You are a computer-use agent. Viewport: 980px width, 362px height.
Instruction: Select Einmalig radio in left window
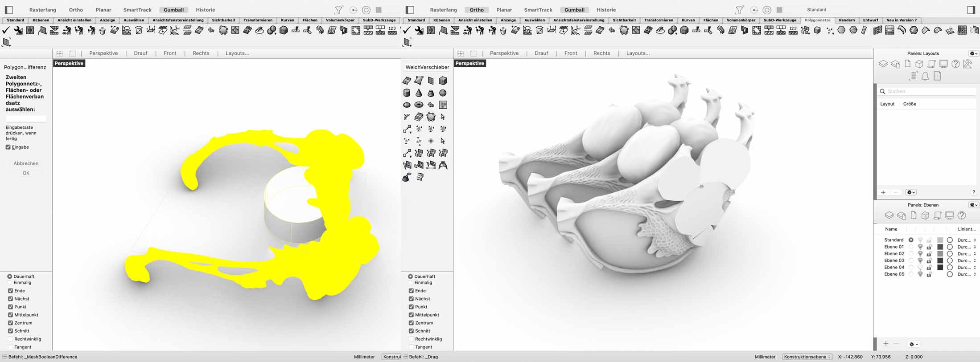(10, 283)
